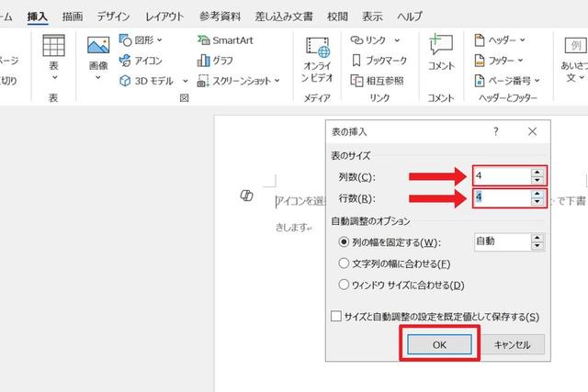Click the キャンセル button
The width and height of the screenshot is (588, 392).
(x=513, y=344)
